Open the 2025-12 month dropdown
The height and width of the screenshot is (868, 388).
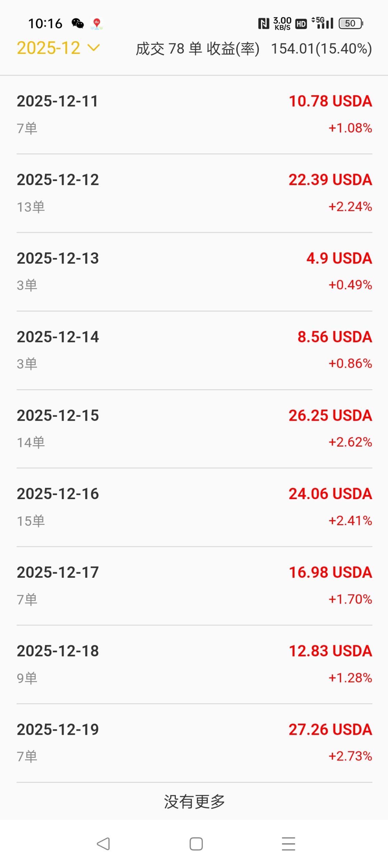[x=49, y=48]
